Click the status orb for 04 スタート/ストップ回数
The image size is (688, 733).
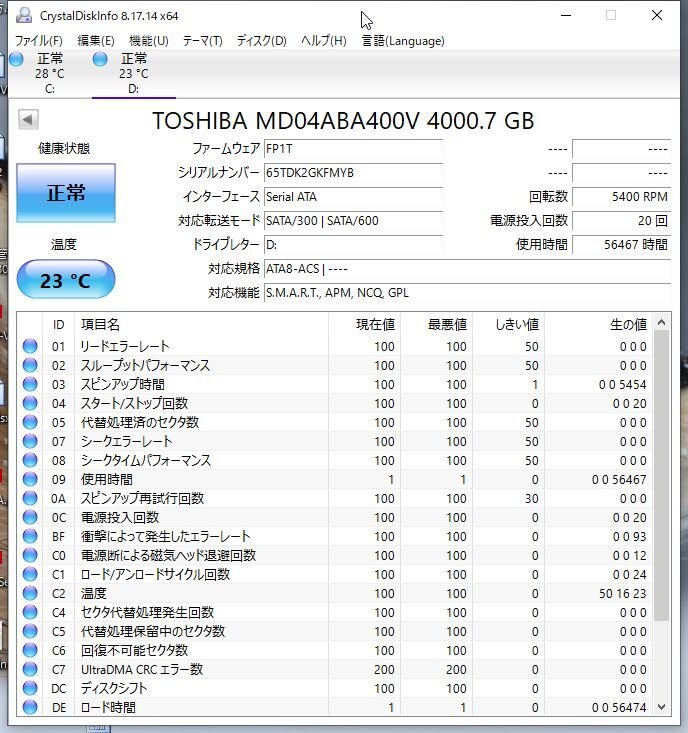(30, 403)
